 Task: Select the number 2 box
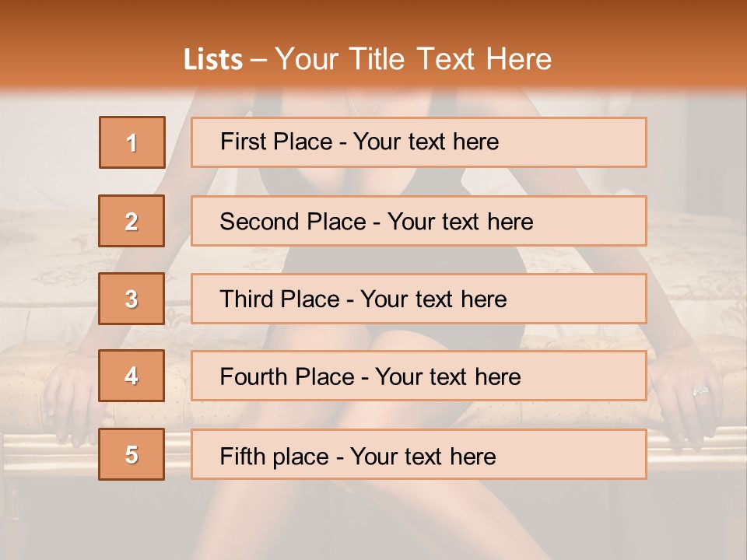tap(132, 222)
